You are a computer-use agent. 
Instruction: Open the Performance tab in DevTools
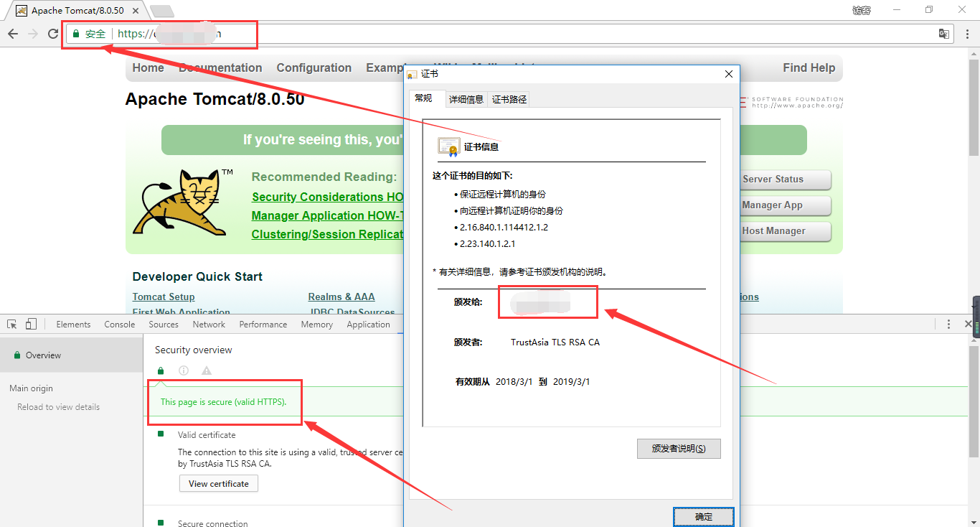(263, 325)
